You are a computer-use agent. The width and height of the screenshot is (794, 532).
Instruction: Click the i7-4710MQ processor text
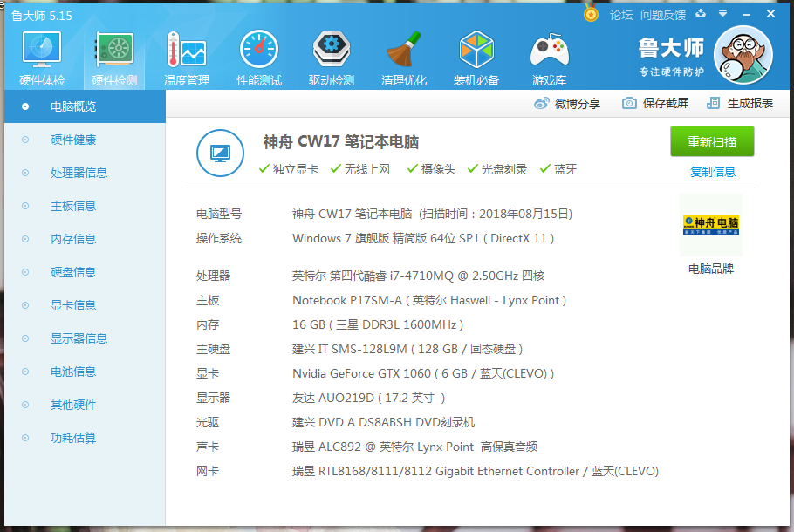point(418,276)
